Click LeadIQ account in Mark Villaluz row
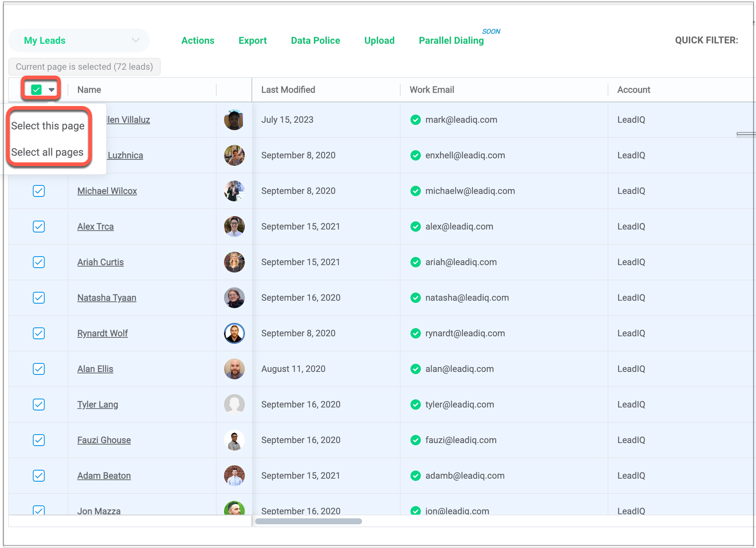 click(631, 120)
